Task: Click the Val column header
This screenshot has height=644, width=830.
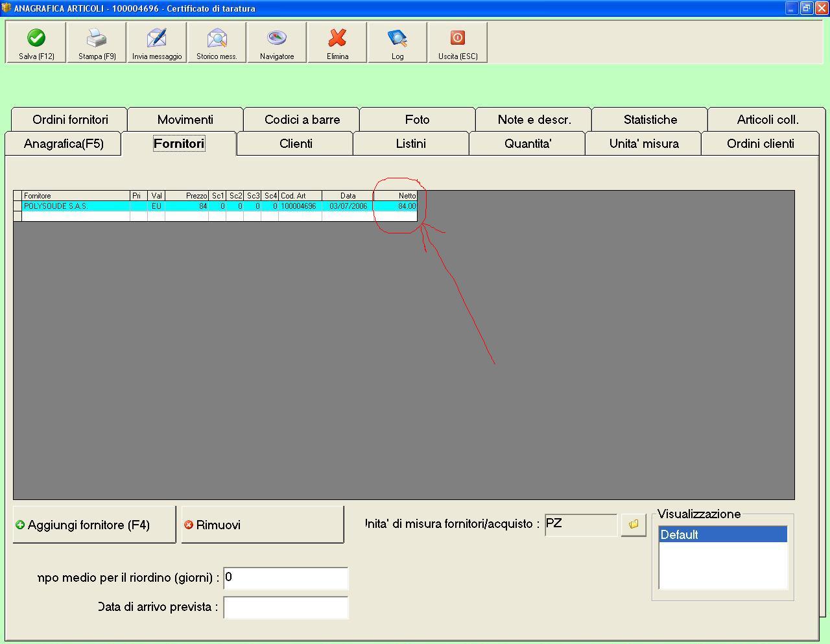Action: (156, 196)
